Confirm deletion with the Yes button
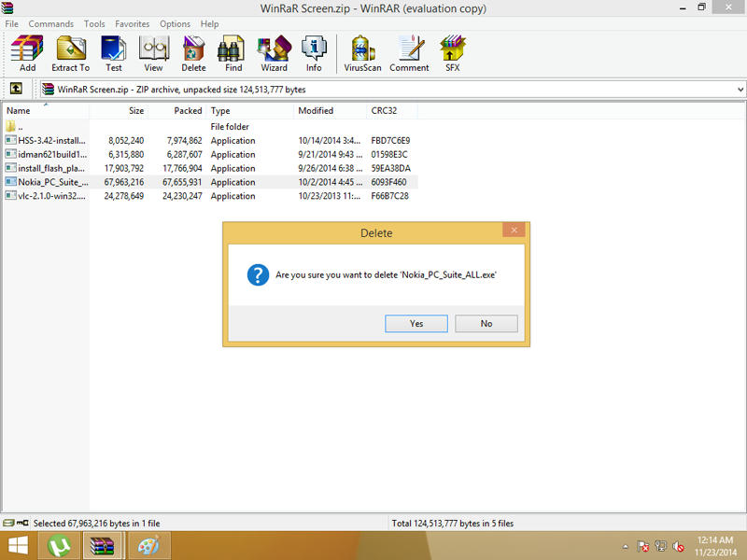The height and width of the screenshot is (560, 747). (x=416, y=323)
